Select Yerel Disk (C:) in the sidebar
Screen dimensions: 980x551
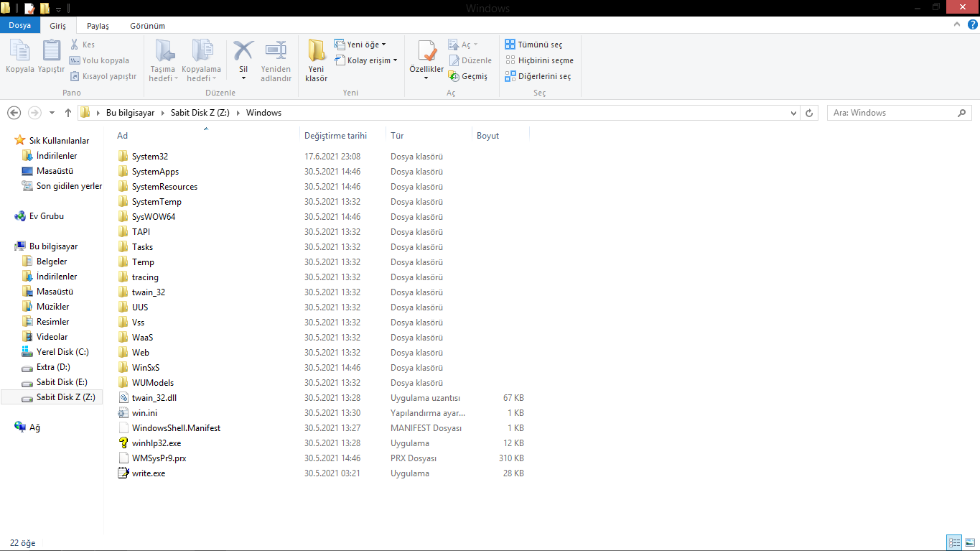[x=62, y=352]
